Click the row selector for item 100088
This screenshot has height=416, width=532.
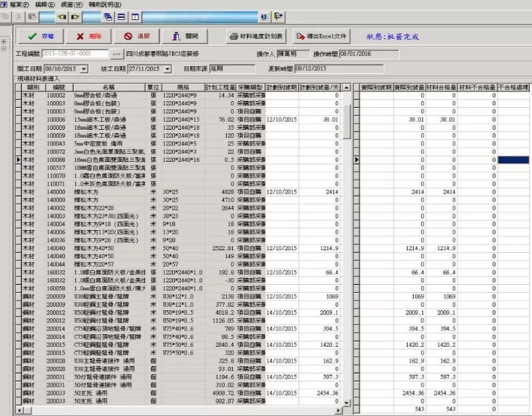pyautogui.click(x=19, y=160)
